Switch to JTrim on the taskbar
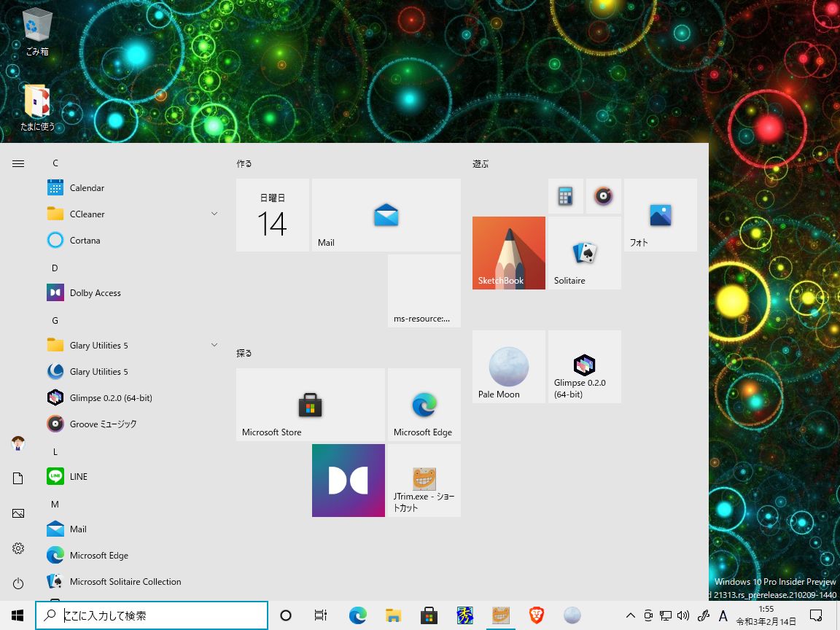 click(x=500, y=615)
